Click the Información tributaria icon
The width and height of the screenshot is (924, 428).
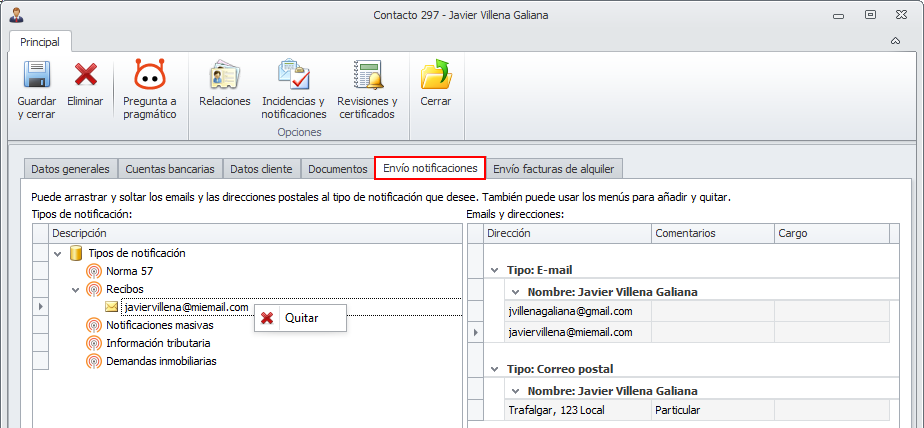(93, 343)
